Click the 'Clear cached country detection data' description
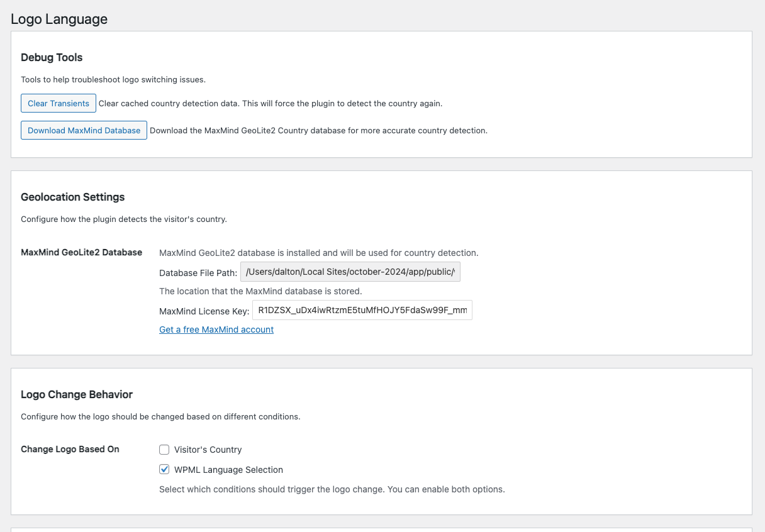Viewport: 765px width, 532px height. click(x=271, y=103)
